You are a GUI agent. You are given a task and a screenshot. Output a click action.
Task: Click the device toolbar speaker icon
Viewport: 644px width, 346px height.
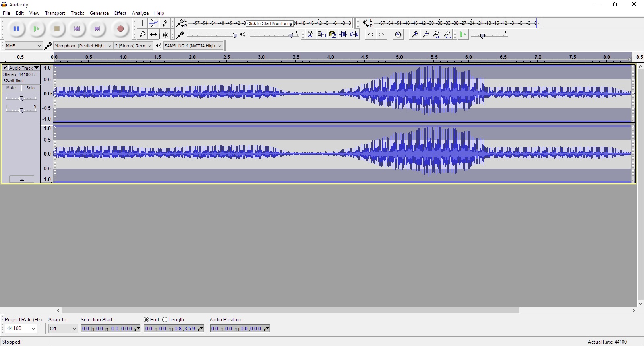click(159, 46)
